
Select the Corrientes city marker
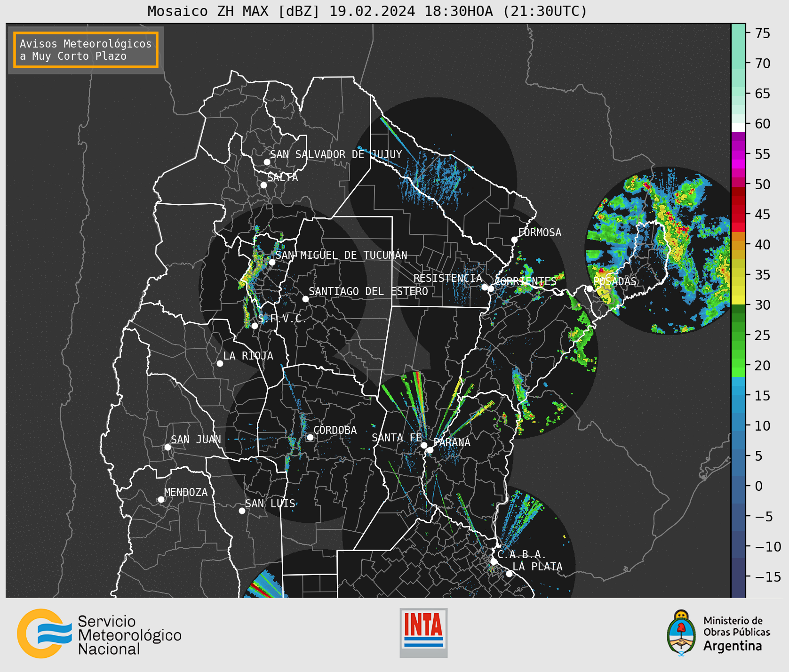(491, 289)
